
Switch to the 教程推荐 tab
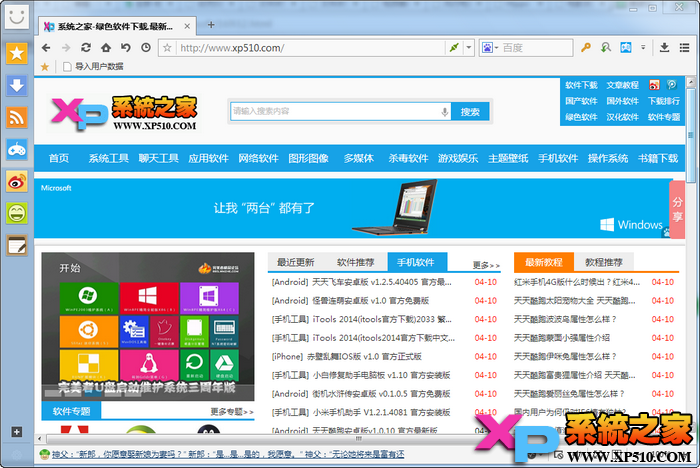coord(604,262)
